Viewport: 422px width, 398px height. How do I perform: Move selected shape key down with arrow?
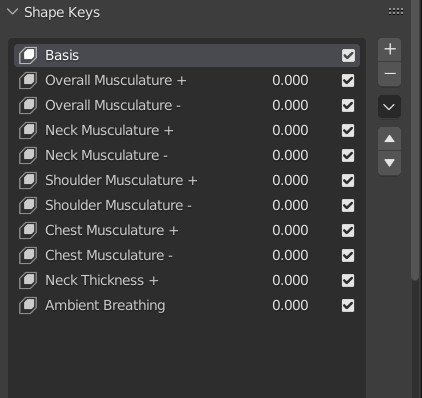tap(389, 163)
